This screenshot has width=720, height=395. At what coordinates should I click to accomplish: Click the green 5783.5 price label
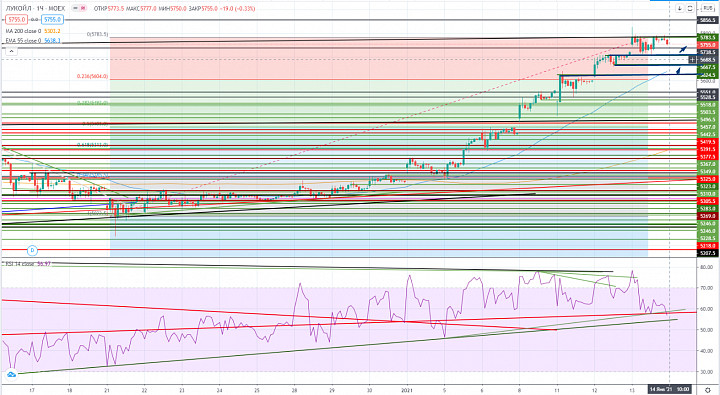coord(707,37)
